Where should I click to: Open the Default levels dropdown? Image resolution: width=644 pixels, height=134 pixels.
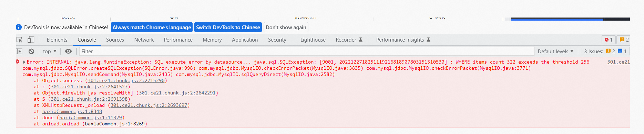(555, 52)
